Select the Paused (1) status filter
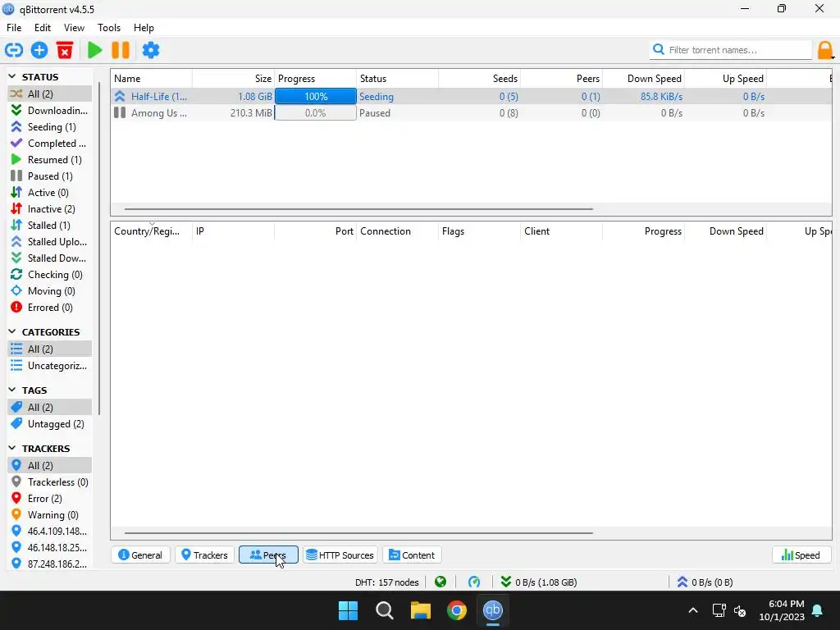The image size is (840, 630). pyautogui.click(x=49, y=176)
